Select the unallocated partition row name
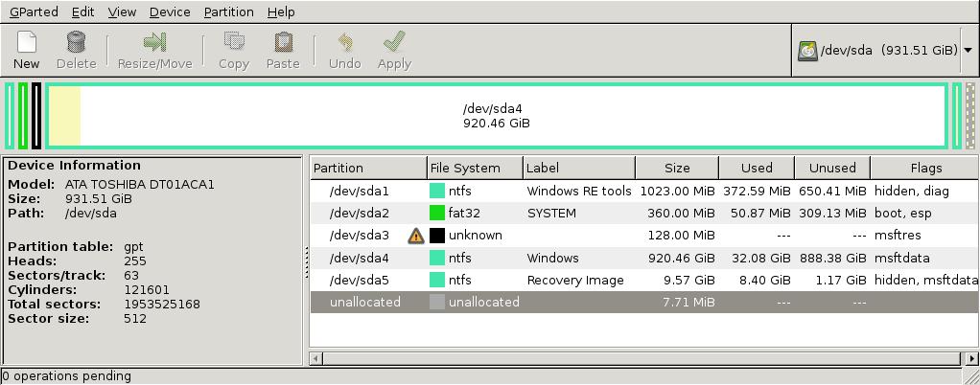 click(x=365, y=302)
